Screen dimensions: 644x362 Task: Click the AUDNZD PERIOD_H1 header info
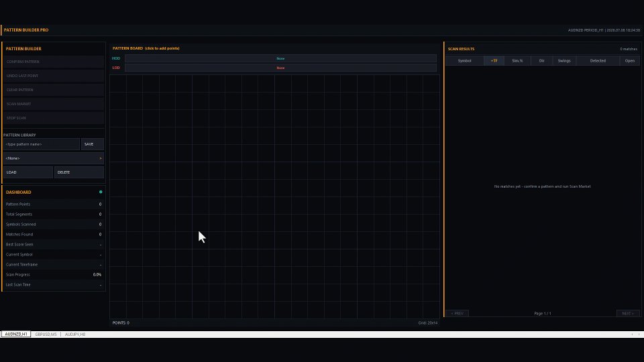pos(604,30)
